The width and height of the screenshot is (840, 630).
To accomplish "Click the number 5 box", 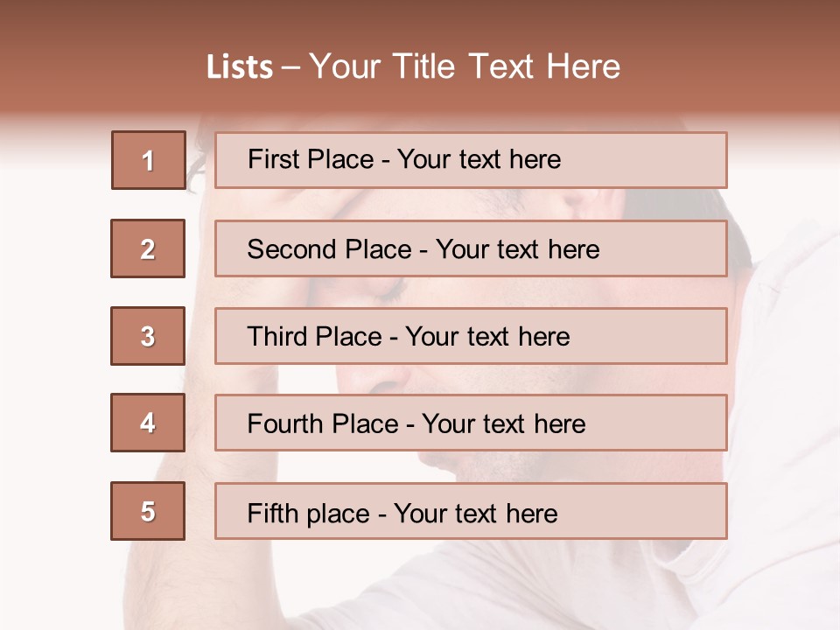I will (148, 511).
